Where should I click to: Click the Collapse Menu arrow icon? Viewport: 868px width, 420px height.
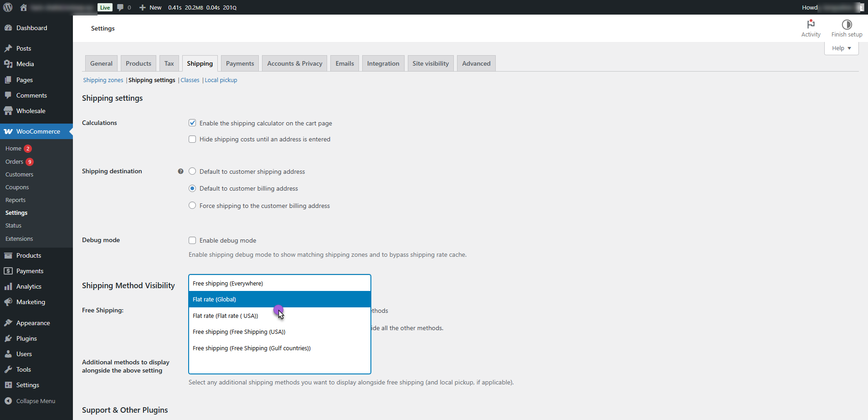8,401
